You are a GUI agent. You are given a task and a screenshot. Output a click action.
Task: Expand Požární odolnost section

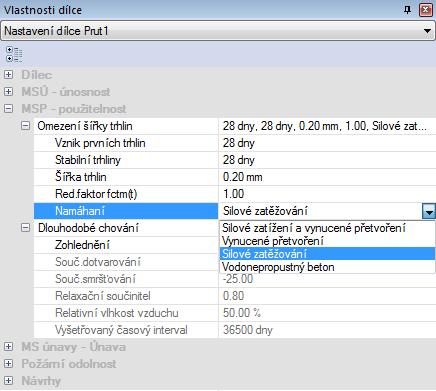pos(8,363)
